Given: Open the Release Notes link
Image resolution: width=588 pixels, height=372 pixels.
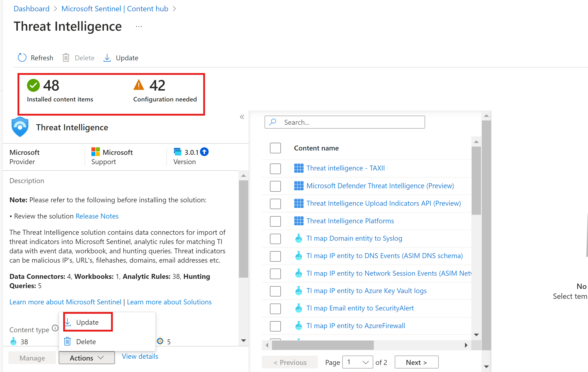Looking at the screenshot, I should pyautogui.click(x=97, y=216).
